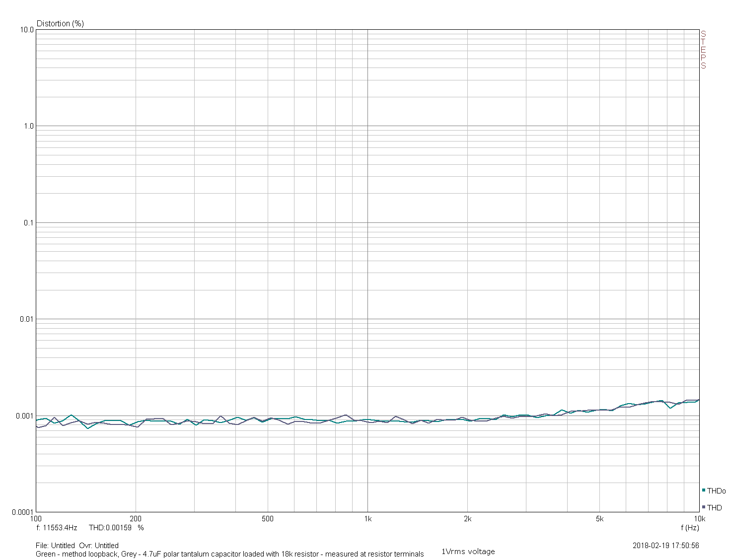730x560 pixels.
Task: Click the 0.0001 y-axis value
Action: click(x=23, y=512)
